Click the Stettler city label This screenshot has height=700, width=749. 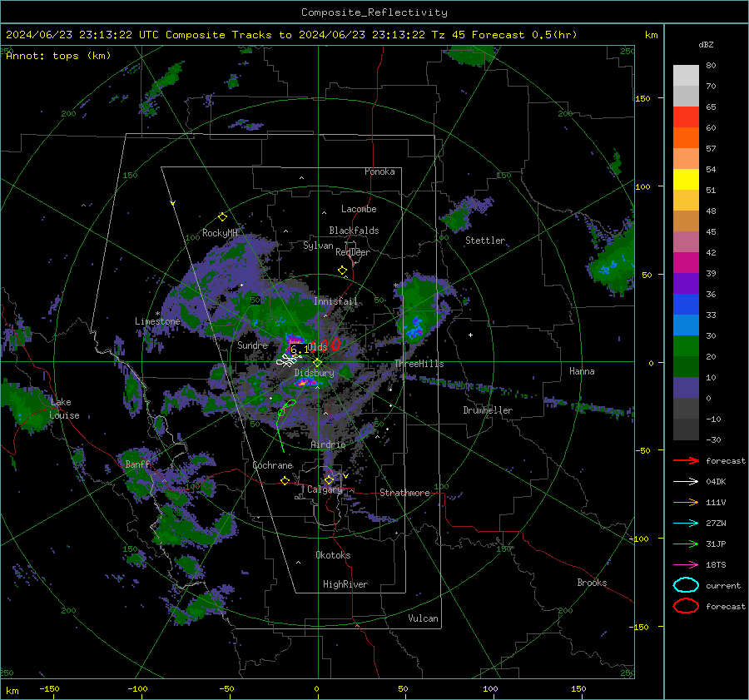click(x=485, y=241)
